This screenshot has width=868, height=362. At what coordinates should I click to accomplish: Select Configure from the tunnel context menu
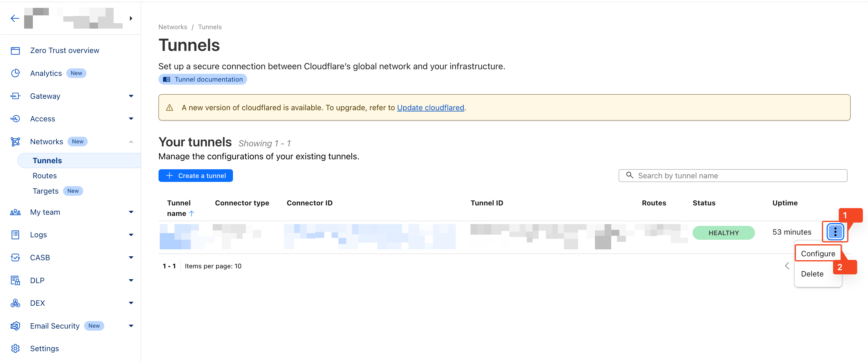click(818, 254)
